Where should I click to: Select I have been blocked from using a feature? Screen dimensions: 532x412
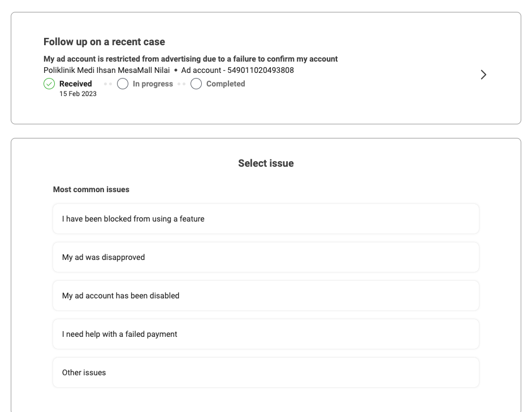tap(266, 219)
